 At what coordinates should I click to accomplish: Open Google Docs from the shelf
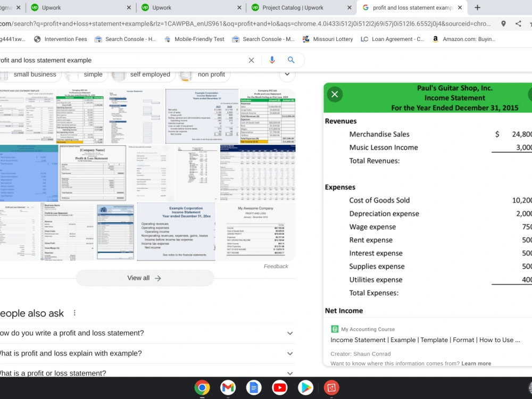[254, 387]
